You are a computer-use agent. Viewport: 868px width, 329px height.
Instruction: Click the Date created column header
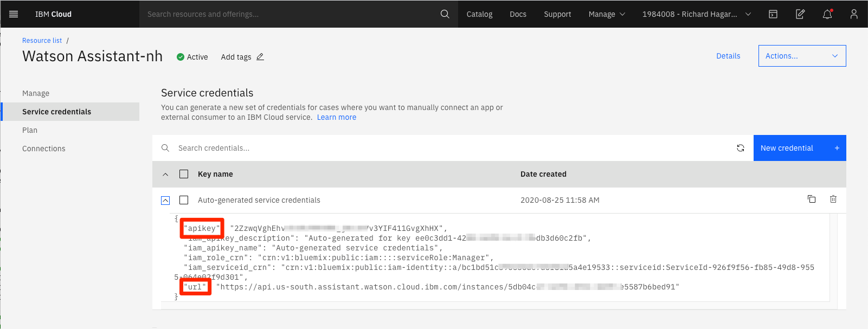543,174
